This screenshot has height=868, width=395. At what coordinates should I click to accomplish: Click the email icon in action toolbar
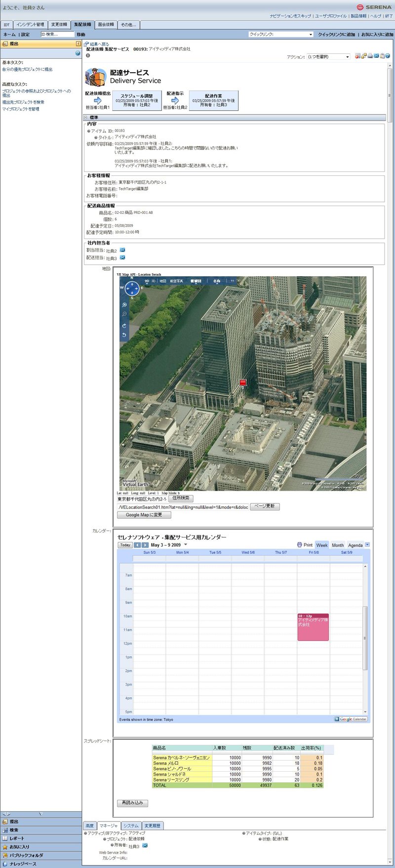pos(376,56)
